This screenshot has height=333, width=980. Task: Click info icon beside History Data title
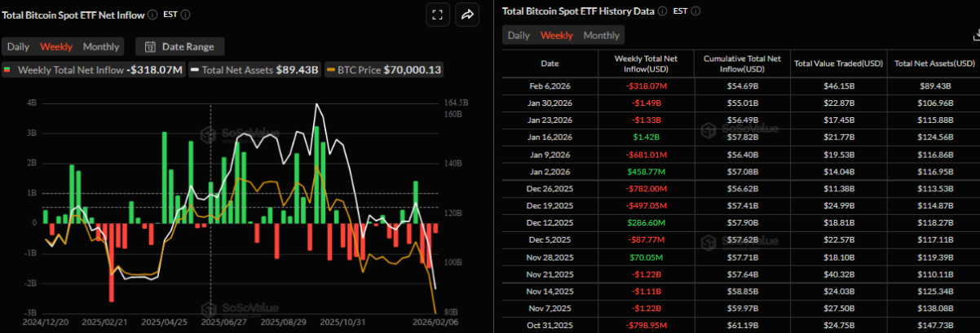(661, 11)
